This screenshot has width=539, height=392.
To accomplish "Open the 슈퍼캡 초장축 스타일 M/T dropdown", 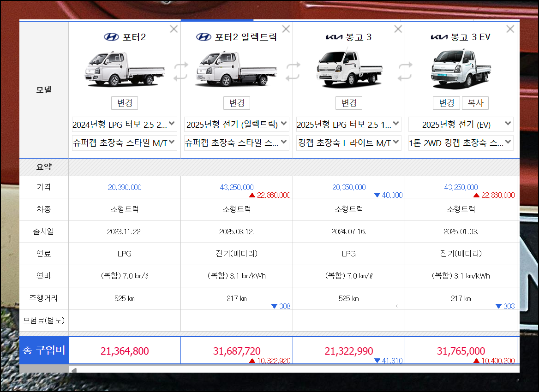I will pyautogui.click(x=125, y=143).
